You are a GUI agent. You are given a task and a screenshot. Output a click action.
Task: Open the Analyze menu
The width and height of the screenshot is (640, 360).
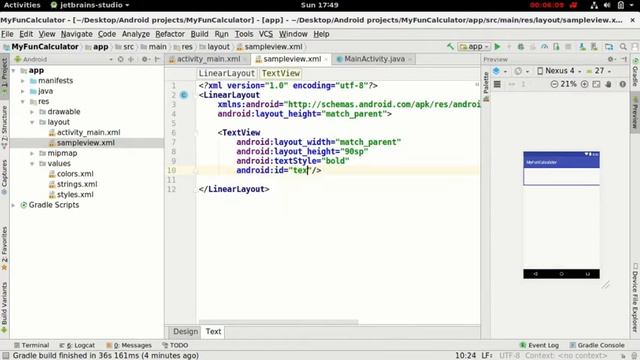pos(136,34)
